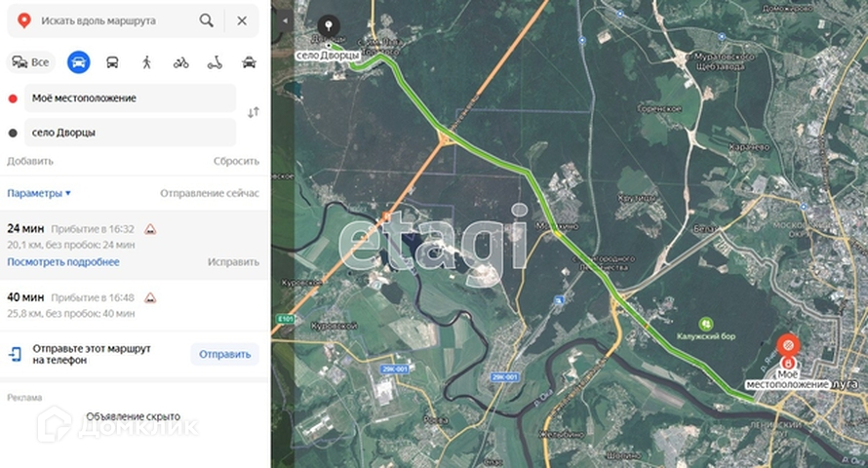Screen dimensions: 868x468
Task: Choose the "Все" transport modes tab
Action: tap(31, 62)
